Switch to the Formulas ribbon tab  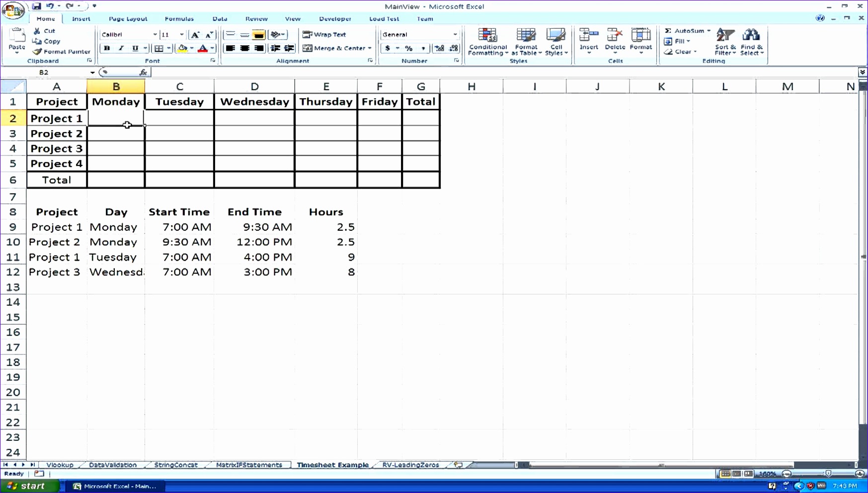tap(179, 18)
